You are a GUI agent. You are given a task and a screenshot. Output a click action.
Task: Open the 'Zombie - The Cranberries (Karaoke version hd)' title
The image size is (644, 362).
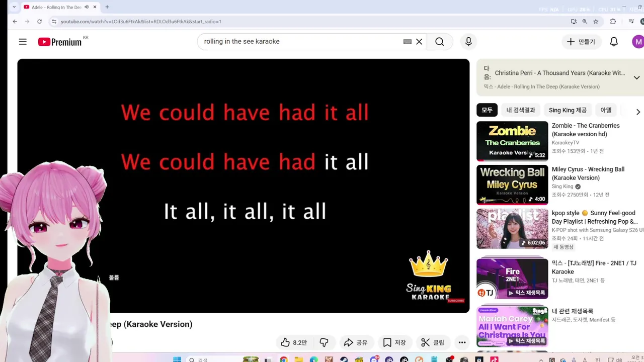(x=586, y=130)
